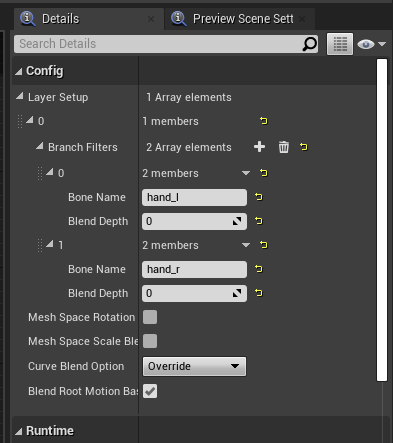Reset Branch Filter 1 members to default
This screenshot has height=443, width=393.
pyautogui.click(x=264, y=245)
